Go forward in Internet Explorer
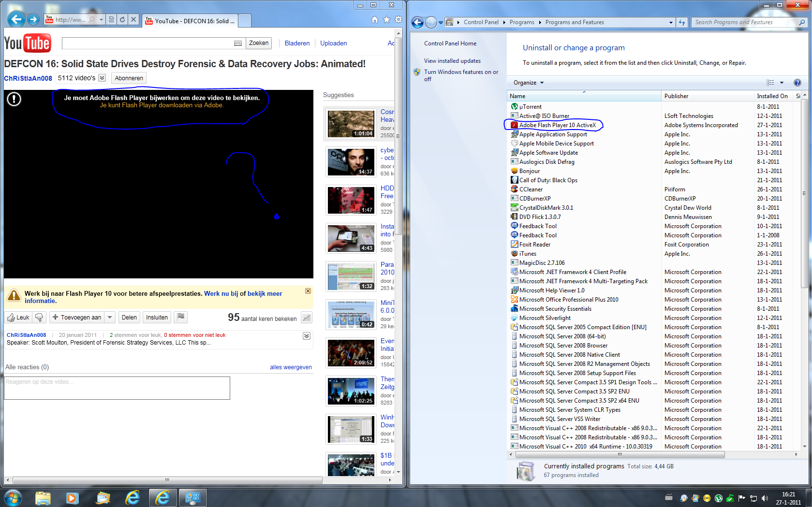This screenshot has height=507, width=812. tap(33, 19)
